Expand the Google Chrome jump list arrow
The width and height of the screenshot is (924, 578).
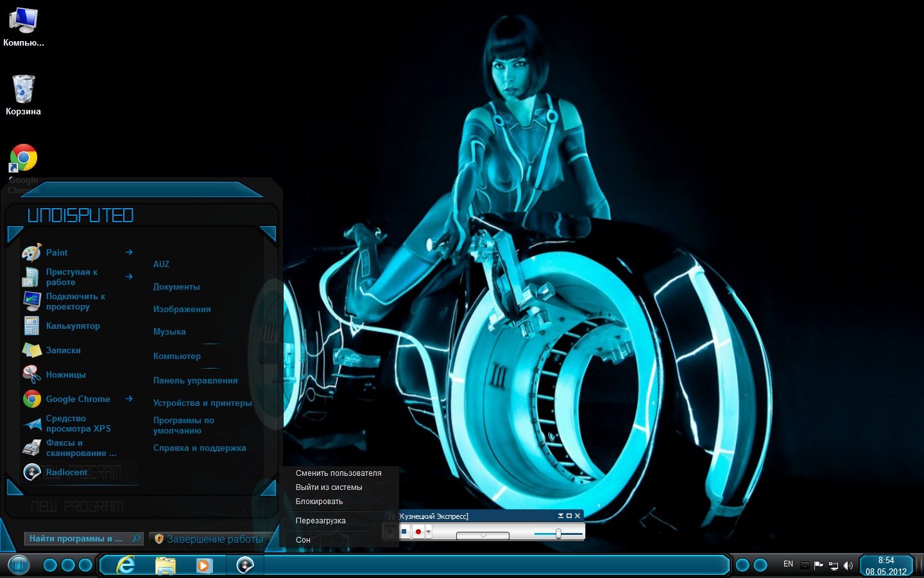(129, 399)
